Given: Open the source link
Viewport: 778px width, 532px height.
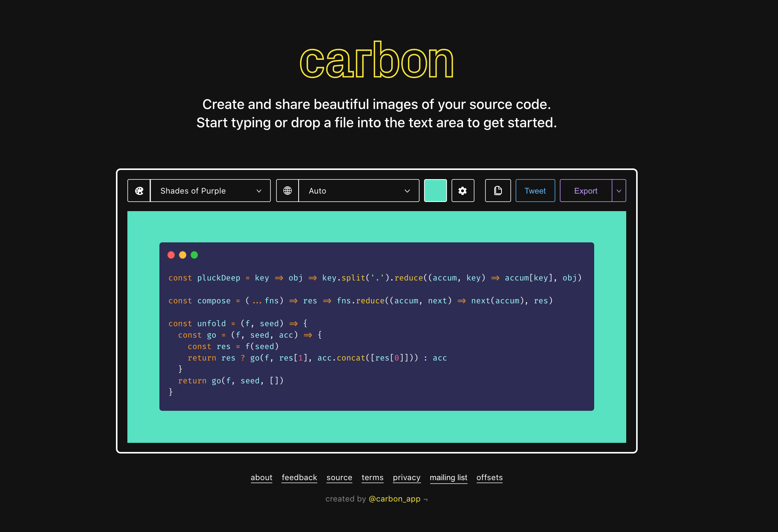Looking at the screenshot, I should pyautogui.click(x=339, y=478).
